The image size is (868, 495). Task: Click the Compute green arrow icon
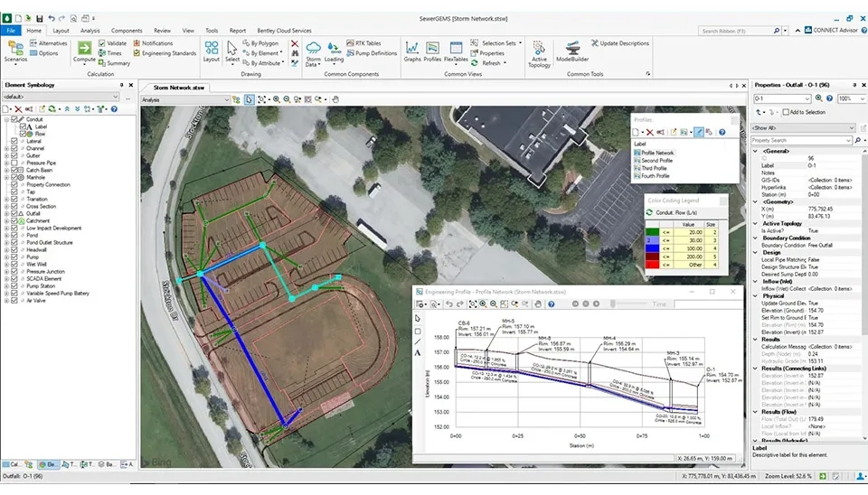pos(85,50)
